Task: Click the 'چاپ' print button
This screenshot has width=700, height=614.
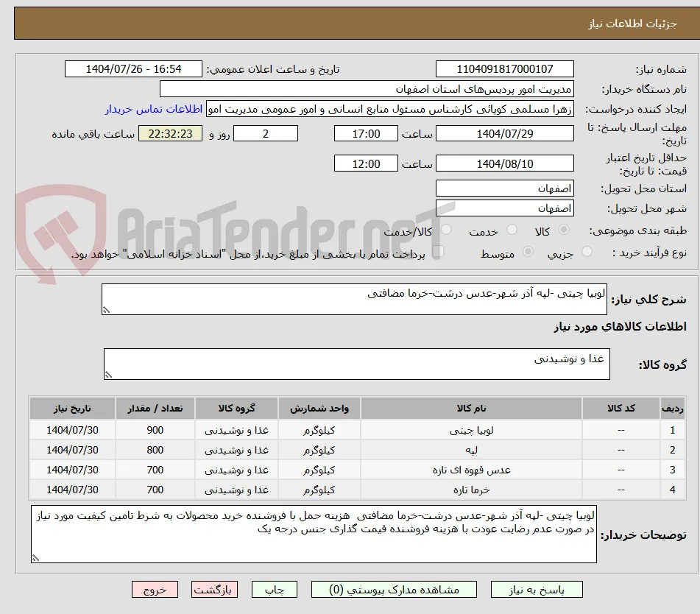Action: point(274,590)
